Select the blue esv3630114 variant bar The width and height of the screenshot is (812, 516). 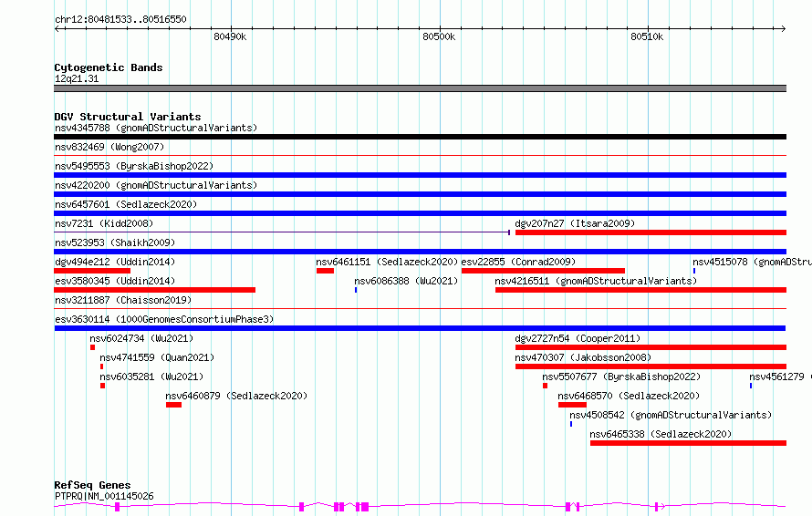pos(420,328)
